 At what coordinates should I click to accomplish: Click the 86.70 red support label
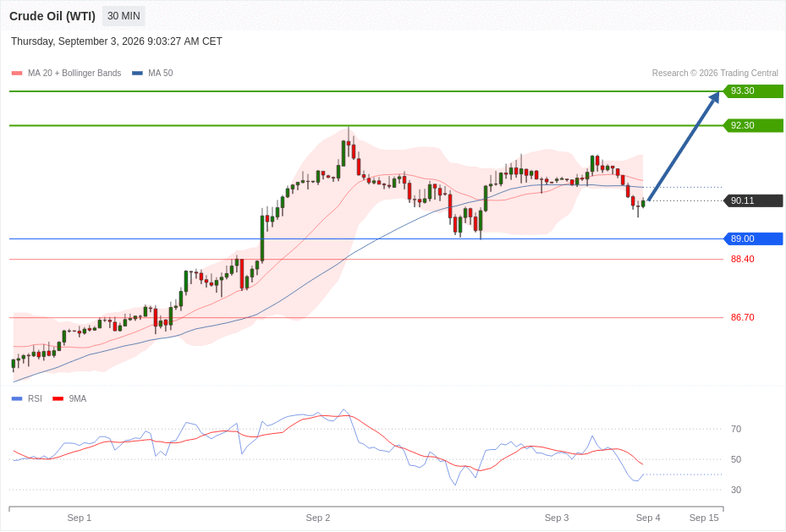(x=742, y=318)
